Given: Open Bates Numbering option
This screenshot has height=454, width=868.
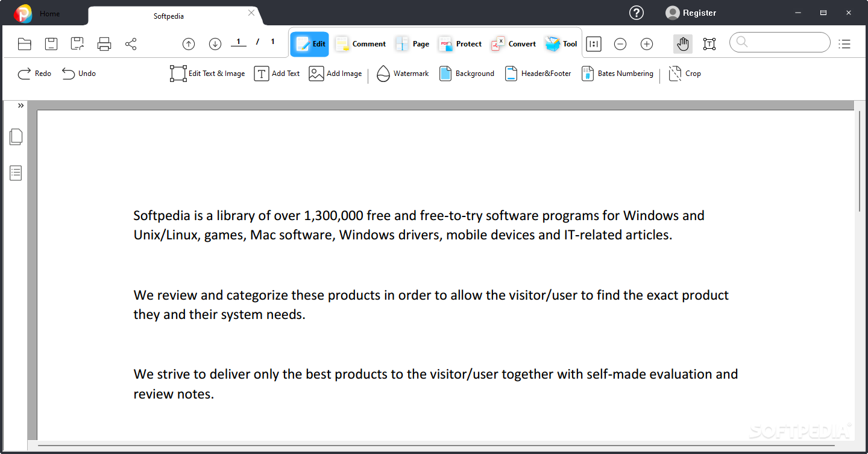Looking at the screenshot, I should [617, 74].
